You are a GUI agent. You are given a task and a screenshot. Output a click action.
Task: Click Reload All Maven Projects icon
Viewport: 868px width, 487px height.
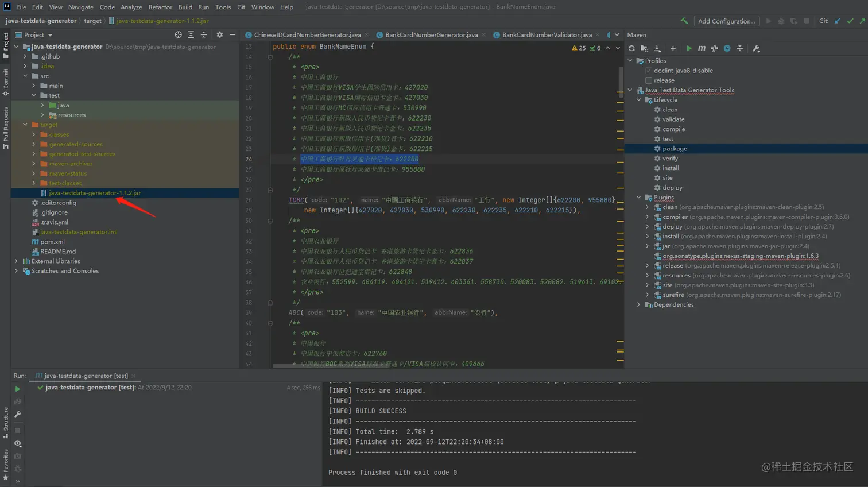pyautogui.click(x=631, y=49)
